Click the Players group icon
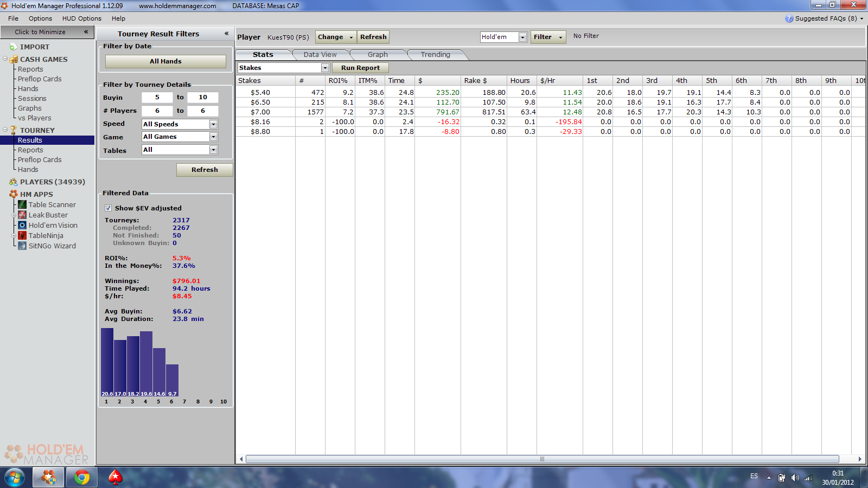 tap(14, 182)
